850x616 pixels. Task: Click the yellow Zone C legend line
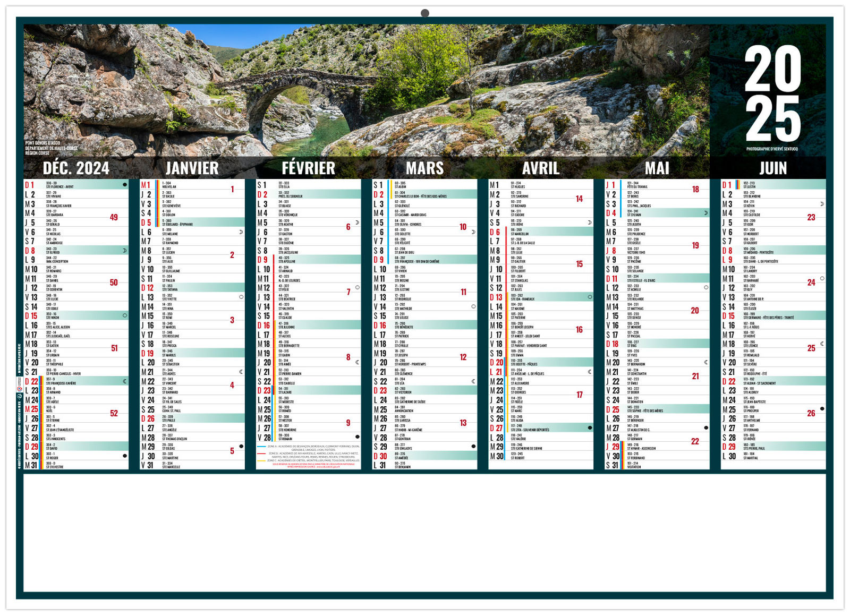click(x=261, y=460)
